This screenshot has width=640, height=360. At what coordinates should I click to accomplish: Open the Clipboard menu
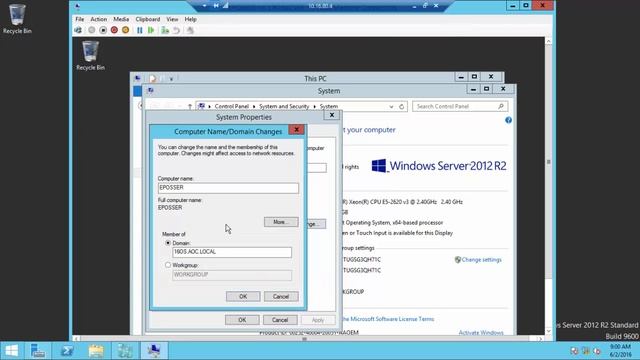point(148,19)
